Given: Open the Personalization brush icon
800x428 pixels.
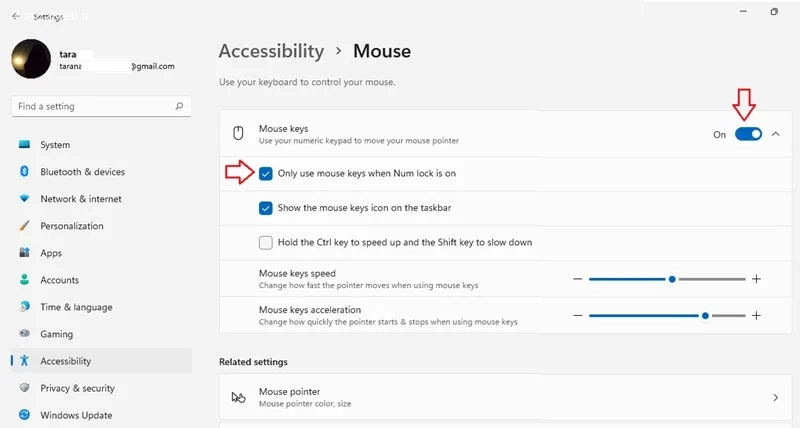Looking at the screenshot, I should tap(25, 226).
